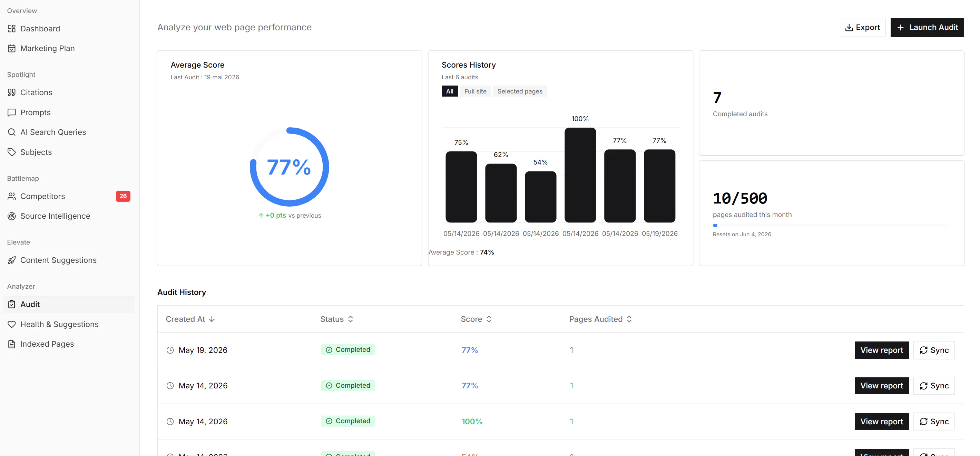The width and height of the screenshot is (980, 456).
Task: Select the All filter in Scores History
Action: click(x=450, y=91)
